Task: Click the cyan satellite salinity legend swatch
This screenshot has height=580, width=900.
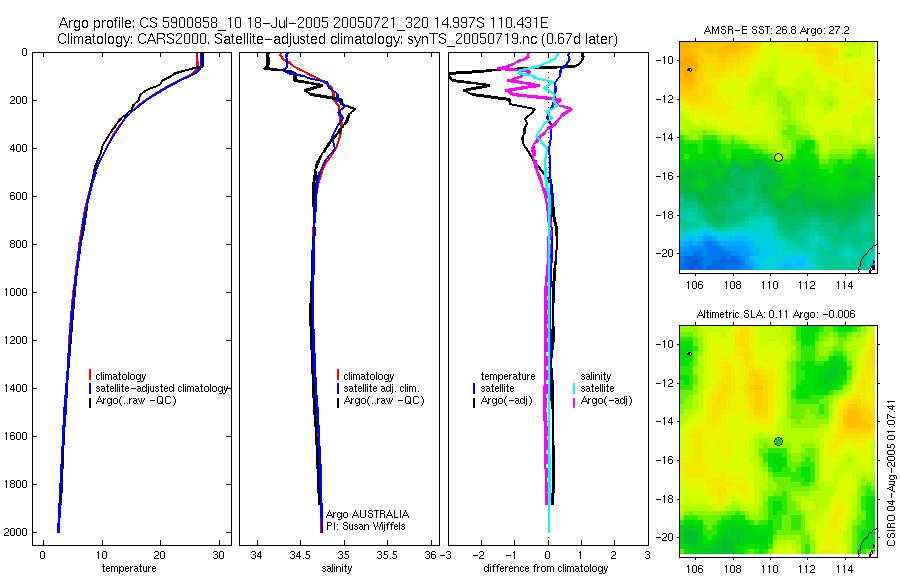Action: pos(574,389)
